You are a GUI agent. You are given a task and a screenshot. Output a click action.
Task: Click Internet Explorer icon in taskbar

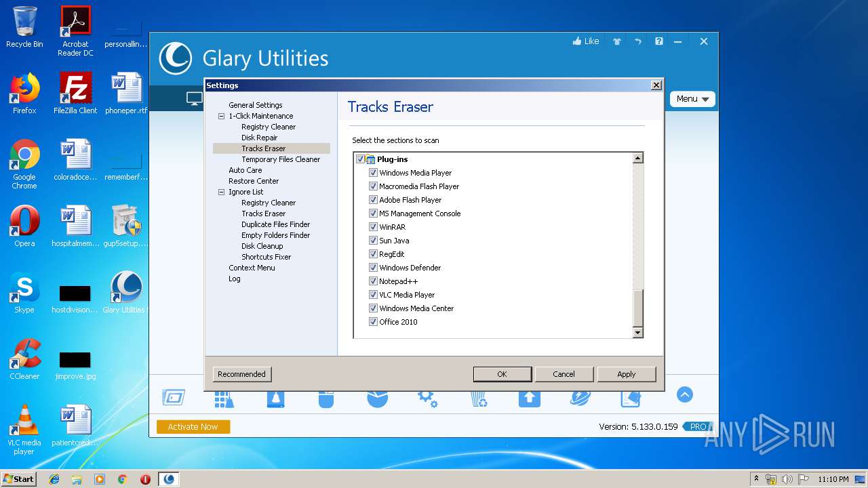54,479
